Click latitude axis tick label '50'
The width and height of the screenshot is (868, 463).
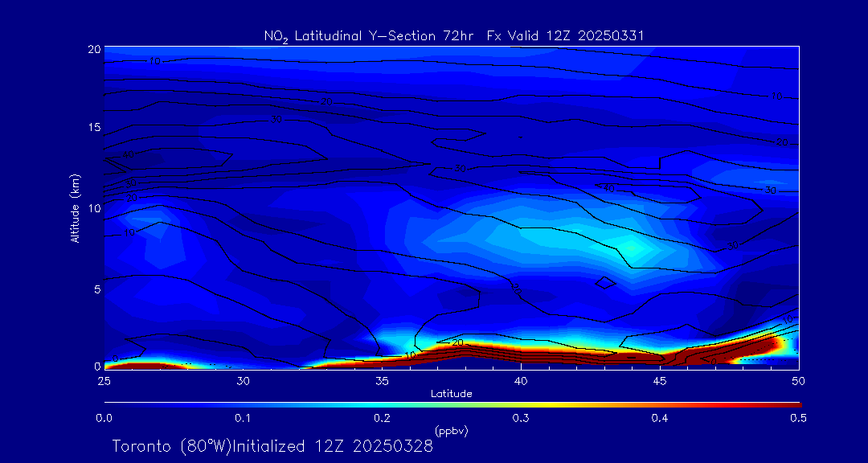point(799,381)
